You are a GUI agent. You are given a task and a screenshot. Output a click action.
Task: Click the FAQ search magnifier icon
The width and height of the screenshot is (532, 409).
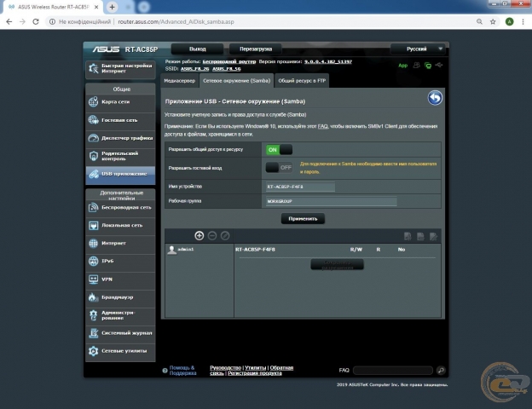441,371
